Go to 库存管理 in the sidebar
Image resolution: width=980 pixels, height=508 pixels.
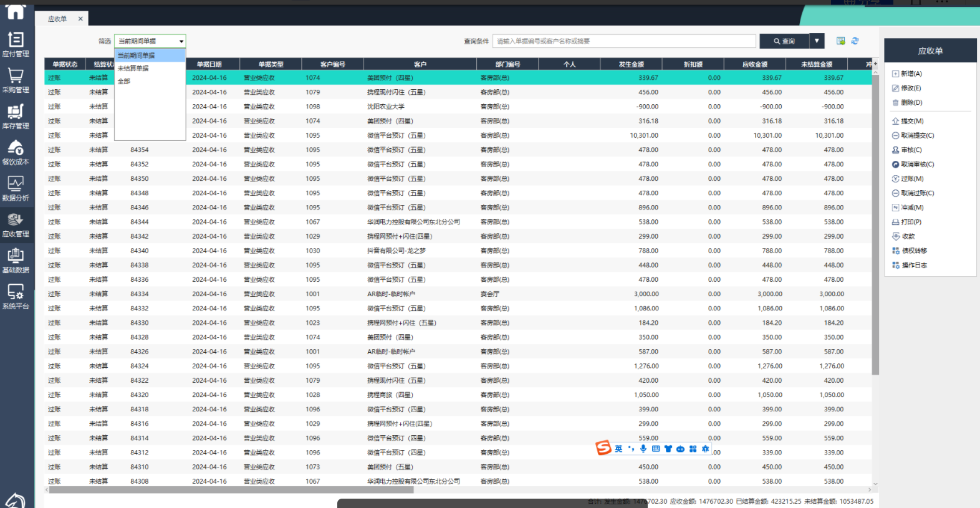16,117
